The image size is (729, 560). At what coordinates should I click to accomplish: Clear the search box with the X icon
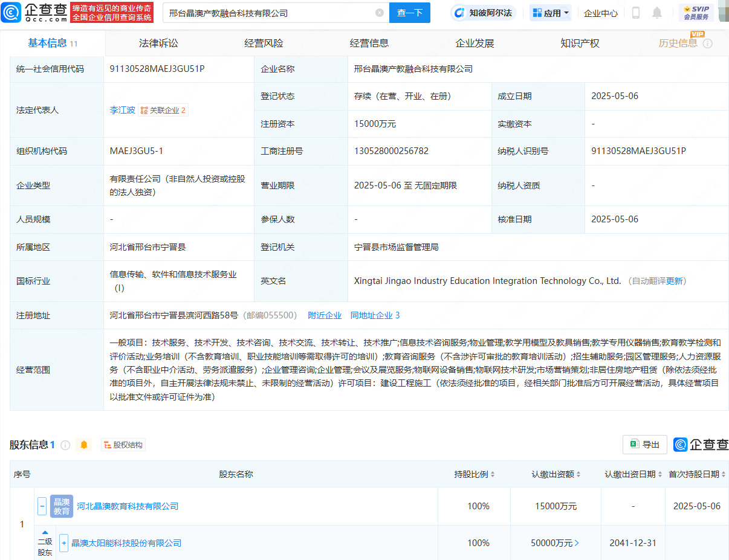coord(379,13)
